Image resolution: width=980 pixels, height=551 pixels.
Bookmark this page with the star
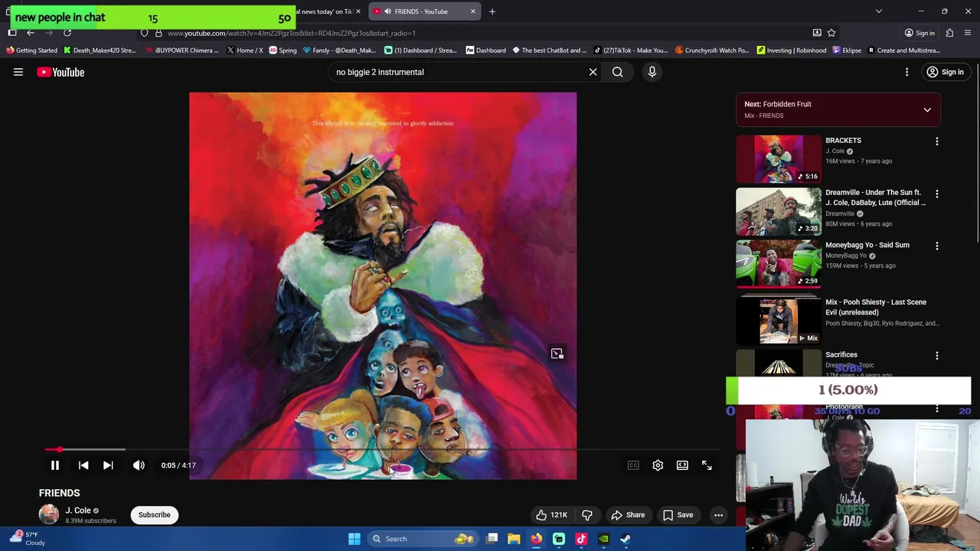pos(831,33)
